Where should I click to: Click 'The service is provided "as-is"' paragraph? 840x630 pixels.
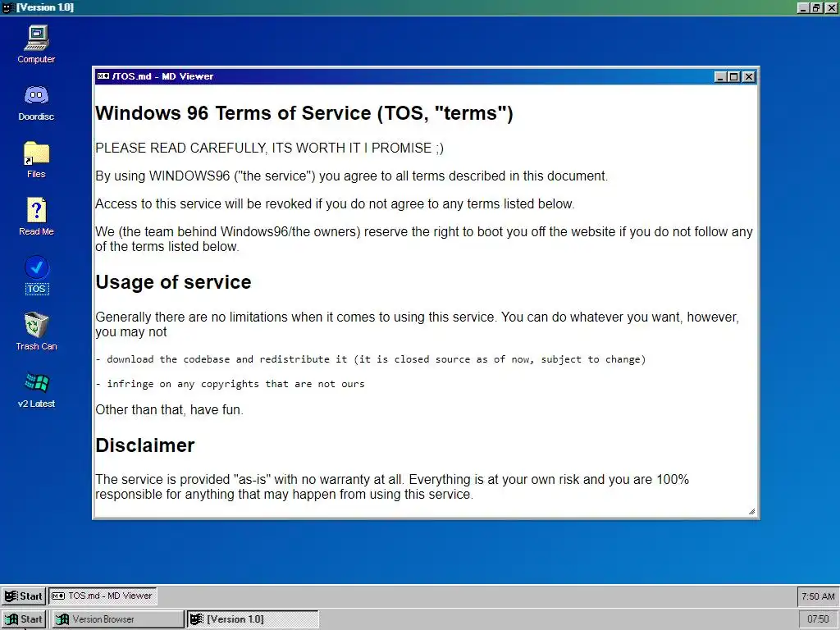pyautogui.click(x=392, y=487)
